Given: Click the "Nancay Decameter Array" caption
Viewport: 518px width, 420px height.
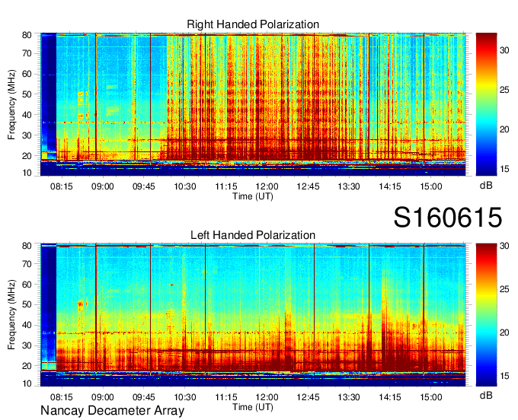Looking at the screenshot, I should [112, 411].
